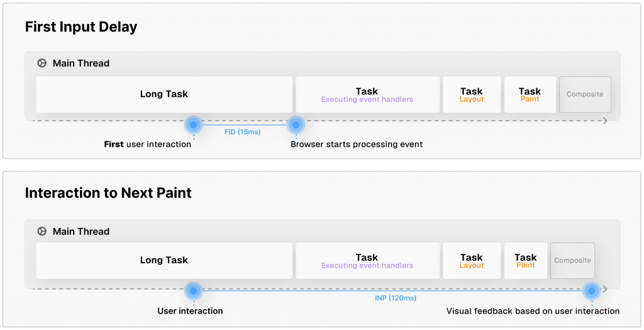
Task: Click the Visual feedback blue marker
Action: pyautogui.click(x=591, y=291)
